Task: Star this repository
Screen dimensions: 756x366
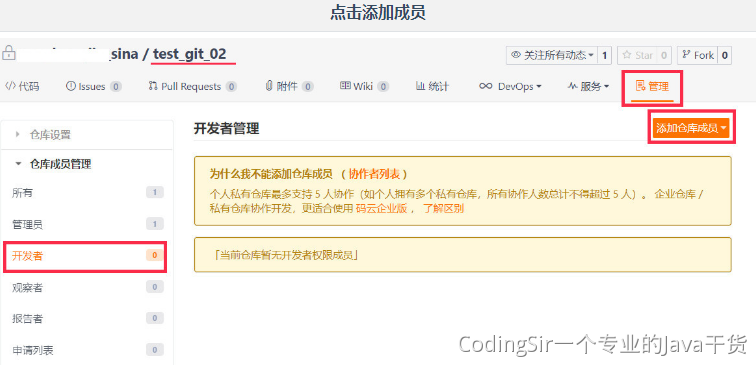Action: click(637, 55)
